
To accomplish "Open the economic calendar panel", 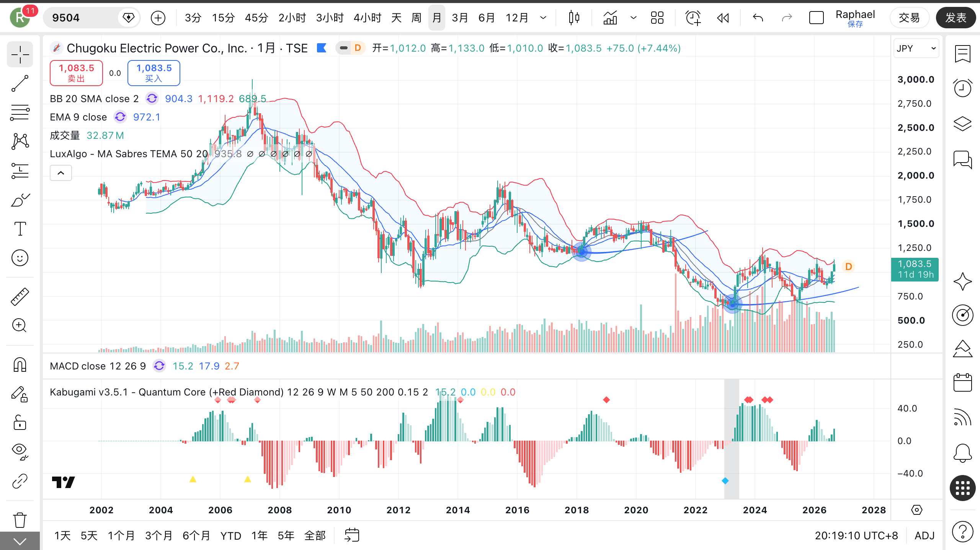I will 962,382.
